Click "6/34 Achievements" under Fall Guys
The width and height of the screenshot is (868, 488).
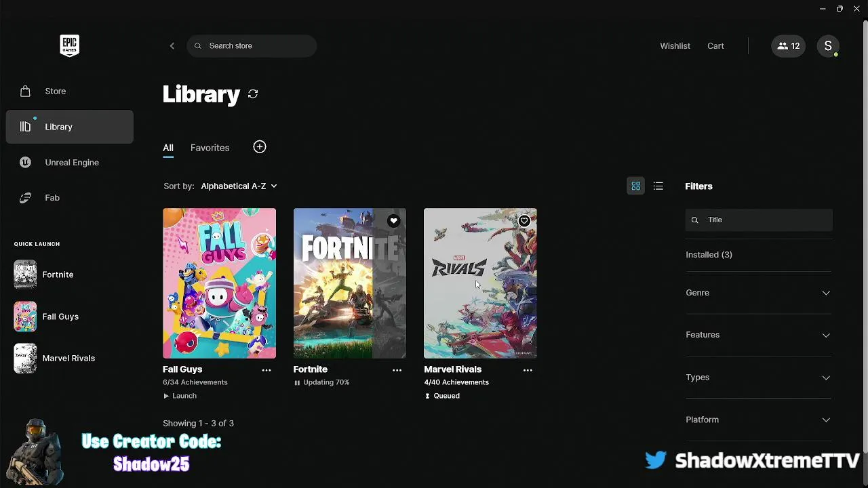click(195, 383)
